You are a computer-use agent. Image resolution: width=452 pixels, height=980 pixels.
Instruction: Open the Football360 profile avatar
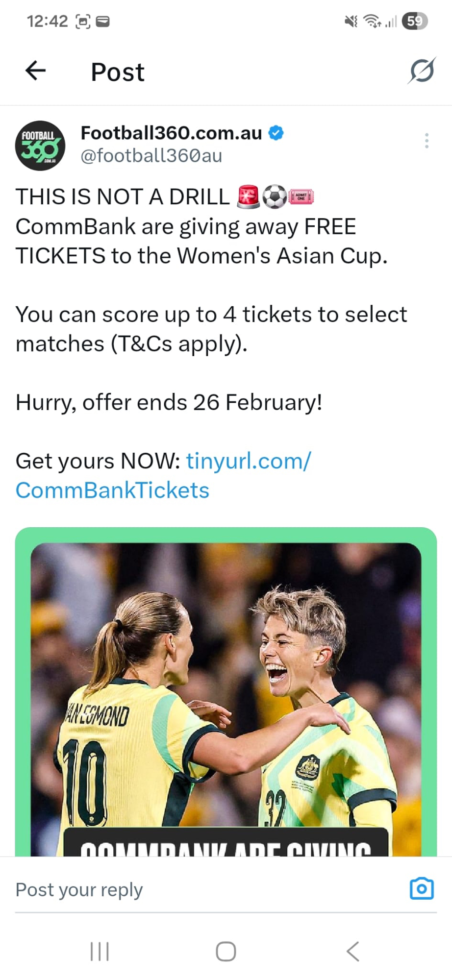click(x=40, y=146)
